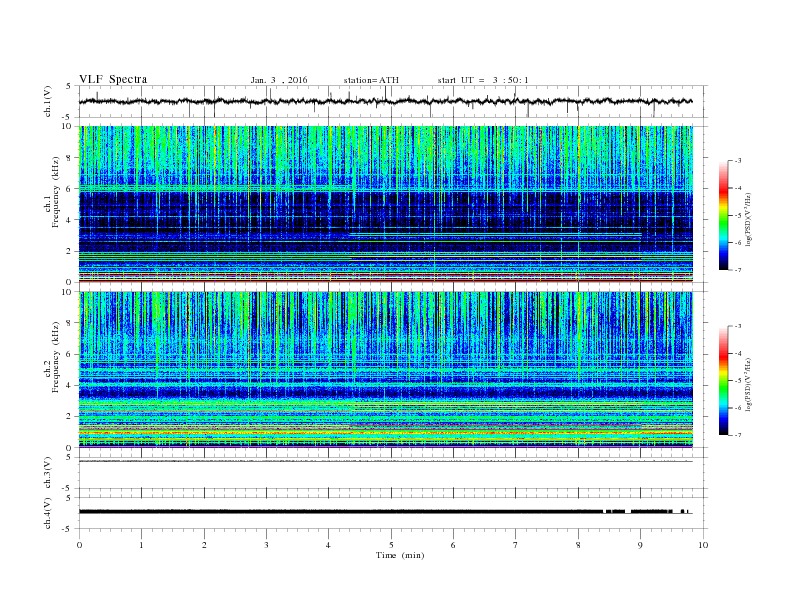
Task: Click time axis tick label "10"
Action: point(703,545)
